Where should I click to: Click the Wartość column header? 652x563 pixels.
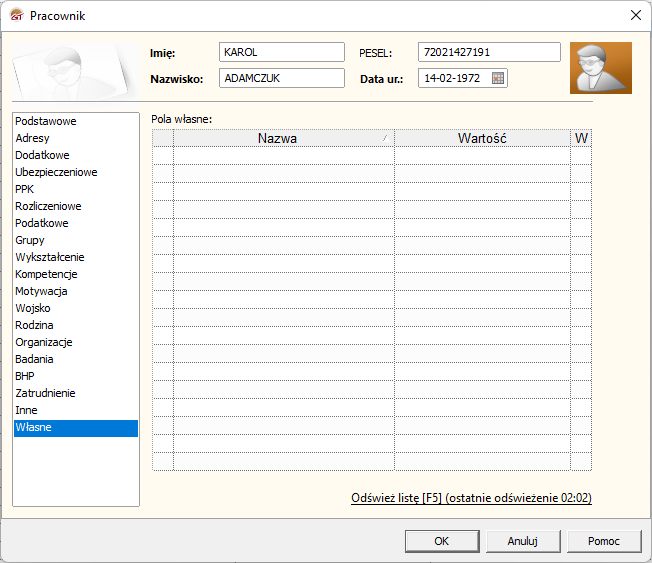(482, 138)
